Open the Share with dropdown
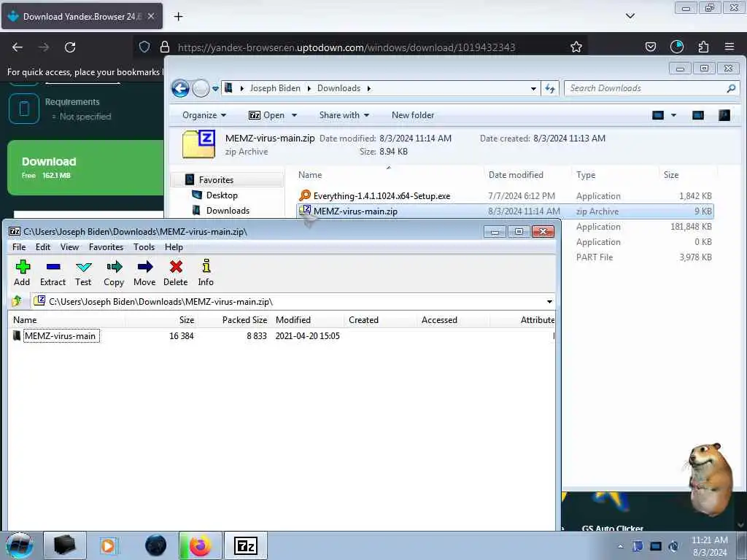Image resolution: width=747 pixels, height=560 pixels. point(344,115)
